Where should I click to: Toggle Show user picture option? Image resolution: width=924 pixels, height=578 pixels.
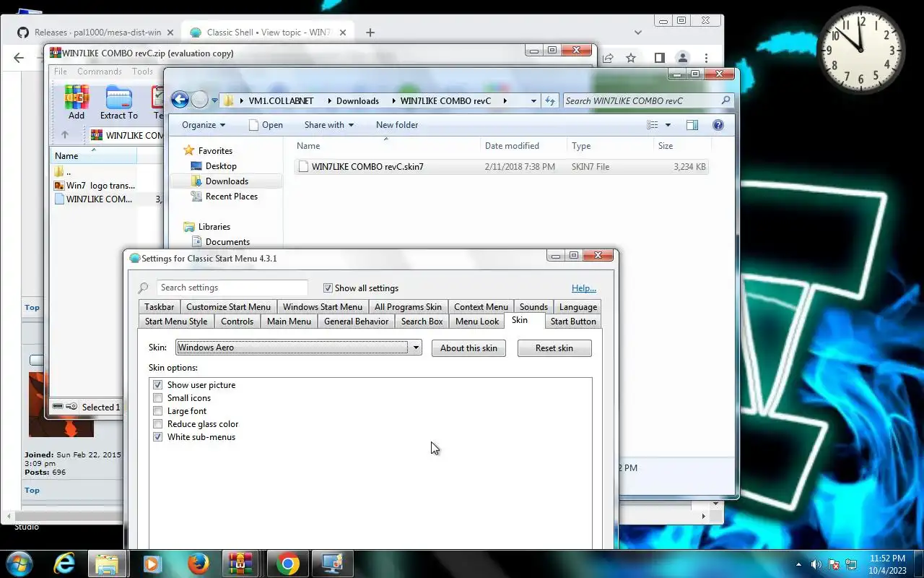click(x=158, y=385)
